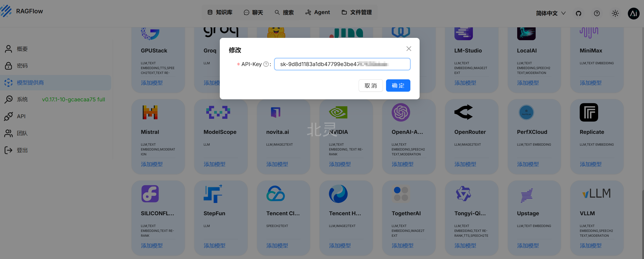Click the 取消 button
Screen dimensions: 644x259
coord(371,85)
